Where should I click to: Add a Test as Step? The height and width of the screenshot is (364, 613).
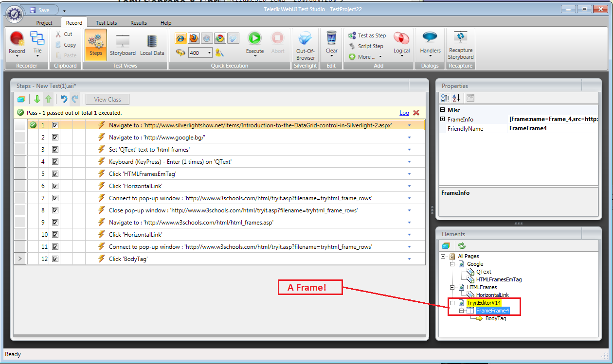click(x=367, y=35)
